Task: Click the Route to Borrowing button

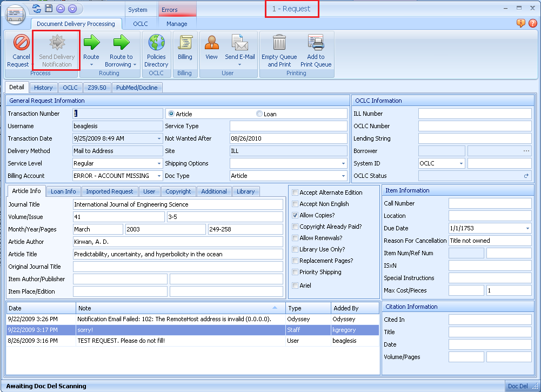Action: (x=121, y=43)
